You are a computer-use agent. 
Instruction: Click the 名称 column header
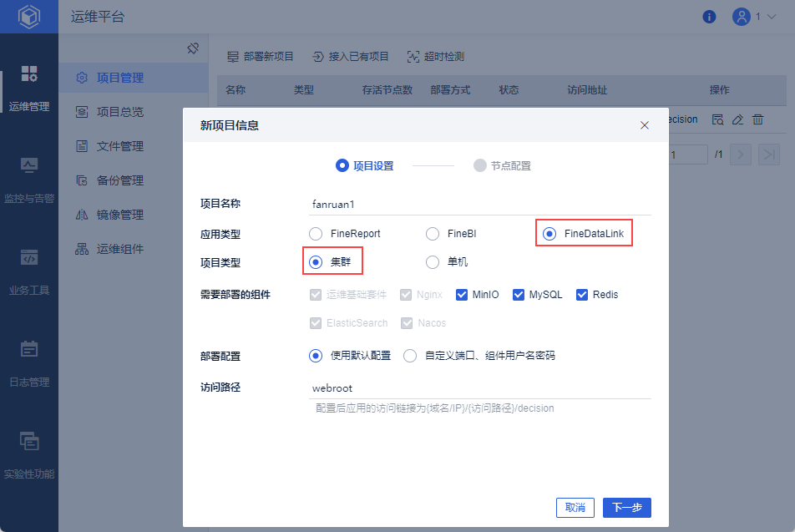(235, 90)
